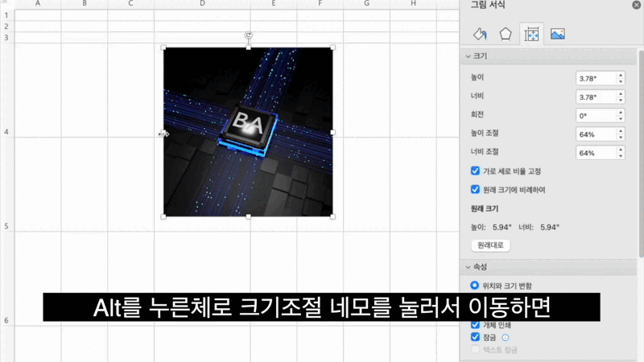Uncheck 가로 세로 비율 고정
This screenshot has height=362, width=644.
(475, 171)
